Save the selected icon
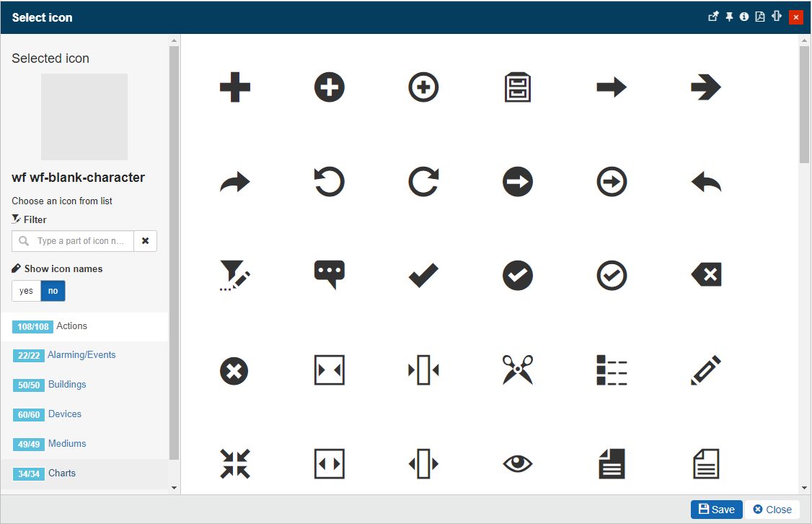 pyautogui.click(x=715, y=509)
